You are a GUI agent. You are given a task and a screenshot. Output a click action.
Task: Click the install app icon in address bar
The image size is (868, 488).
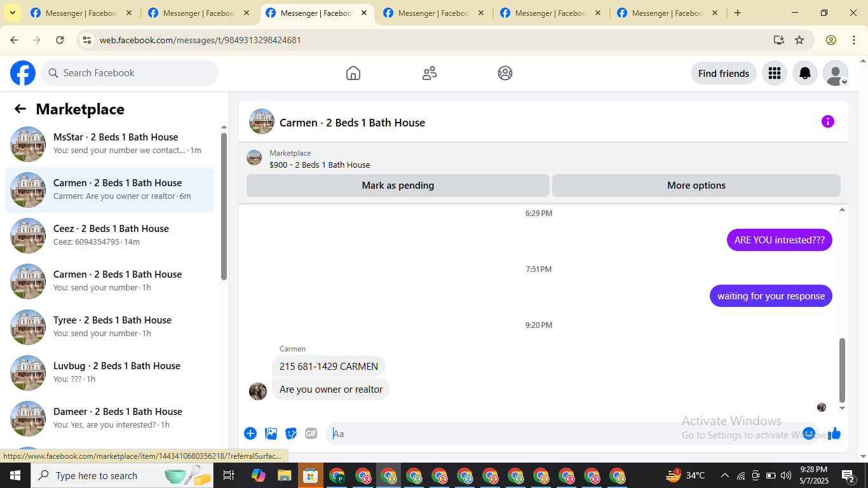point(779,40)
